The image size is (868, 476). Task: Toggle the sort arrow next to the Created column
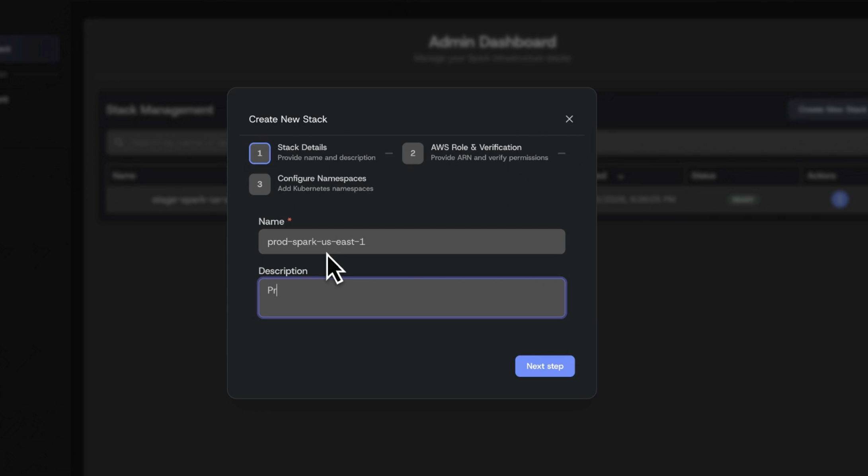pos(621,176)
